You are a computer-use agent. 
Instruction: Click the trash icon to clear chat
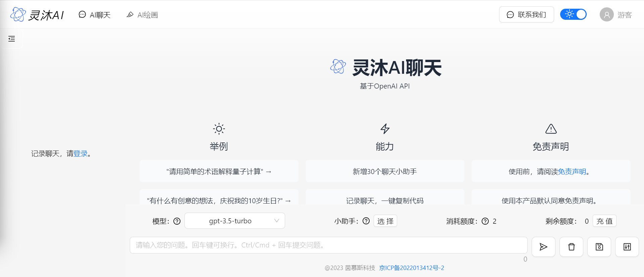click(x=572, y=247)
